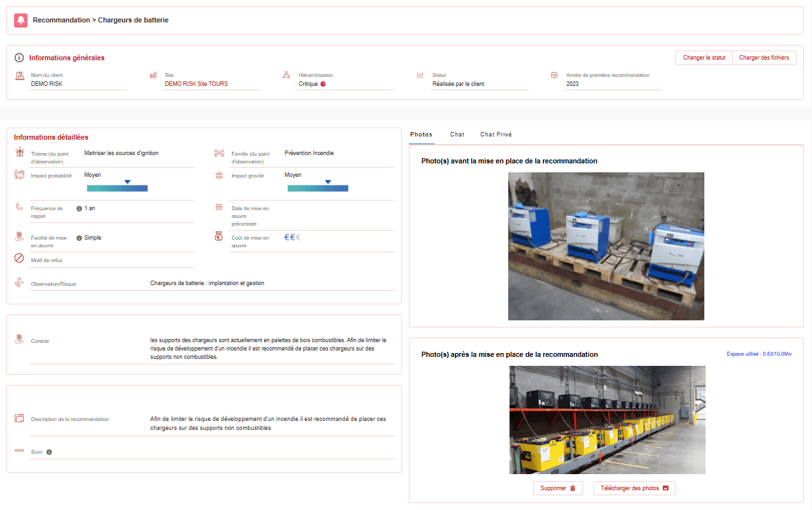Click the Photo(s) après la mise en place heading
The height and width of the screenshot is (510, 812).
click(x=510, y=354)
